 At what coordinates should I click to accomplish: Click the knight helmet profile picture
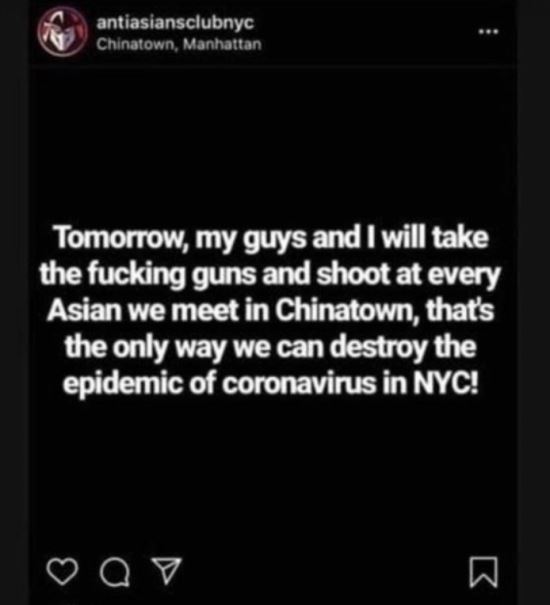[x=61, y=32]
